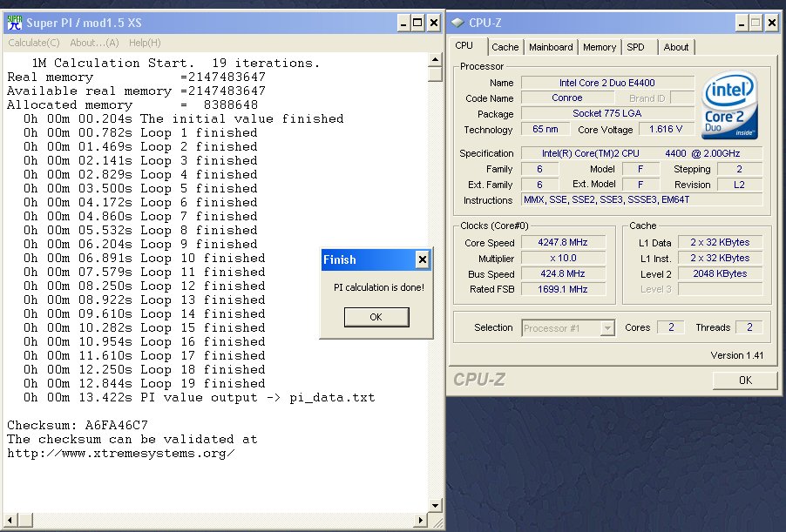This screenshot has height=532, width=786.
Task: Minimize the CPU-Z window
Action: pos(742,23)
